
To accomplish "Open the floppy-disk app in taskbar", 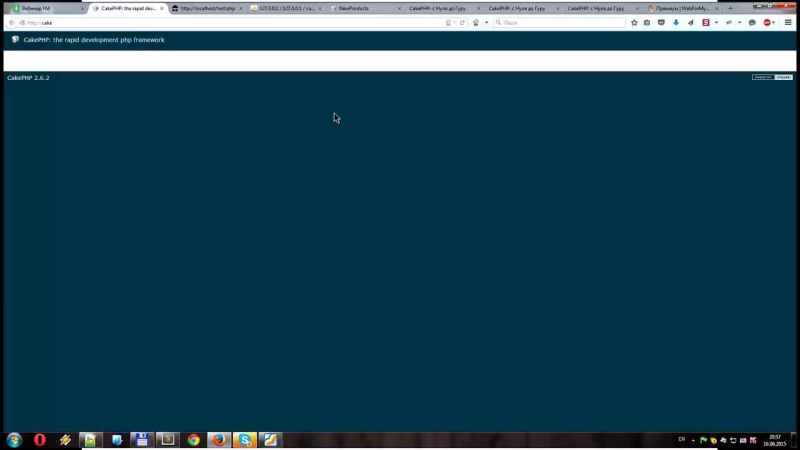I will pyautogui.click(x=142, y=440).
